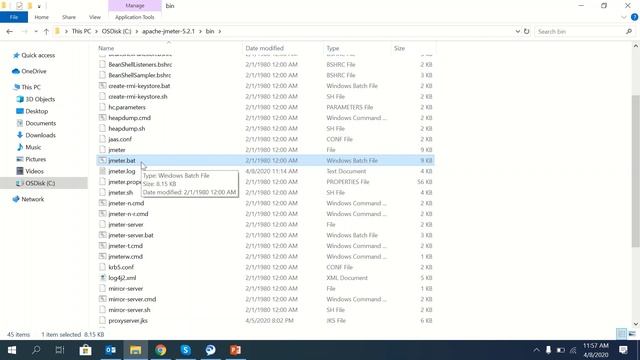Select jmeter.bat file

tap(265, 160)
